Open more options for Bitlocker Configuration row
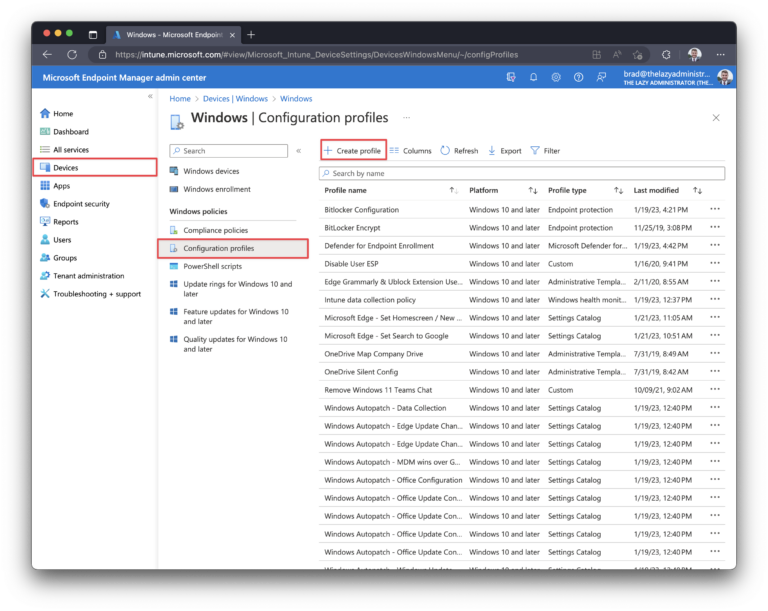The height and width of the screenshot is (611, 768). pos(715,209)
